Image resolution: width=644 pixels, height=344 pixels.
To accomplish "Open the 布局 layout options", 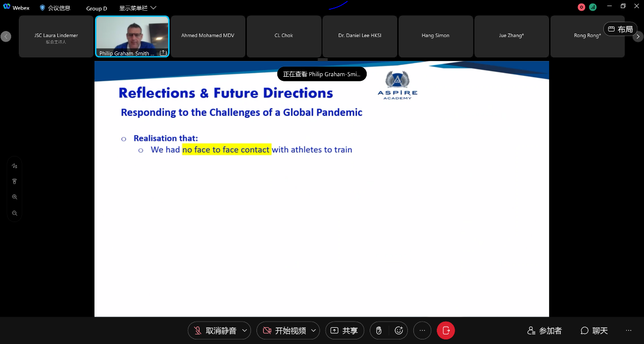I will coord(620,29).
